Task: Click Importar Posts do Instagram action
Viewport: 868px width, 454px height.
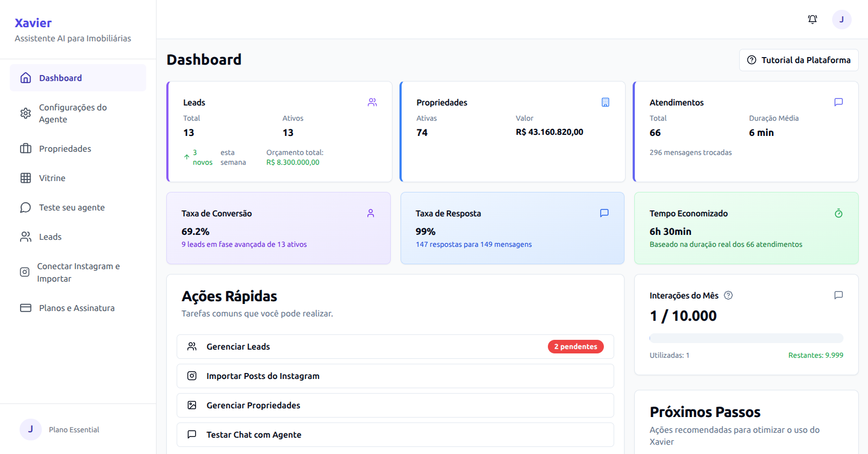Action: [395, 376]
